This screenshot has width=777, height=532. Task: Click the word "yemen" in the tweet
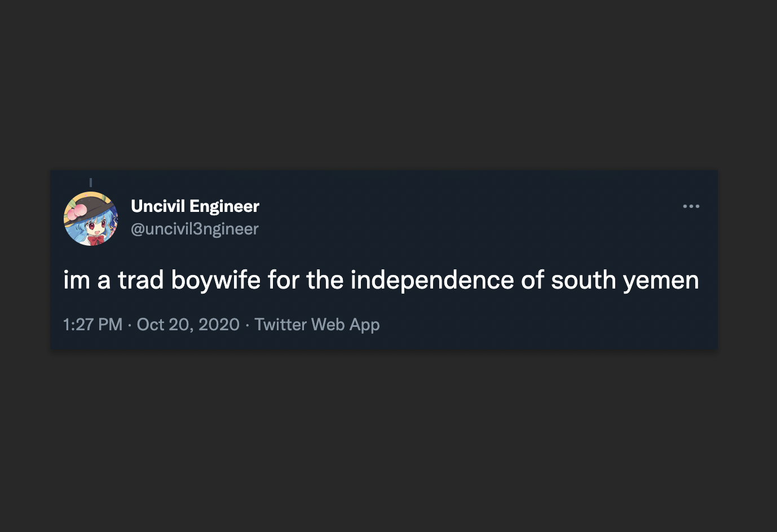tap(661, 281)
